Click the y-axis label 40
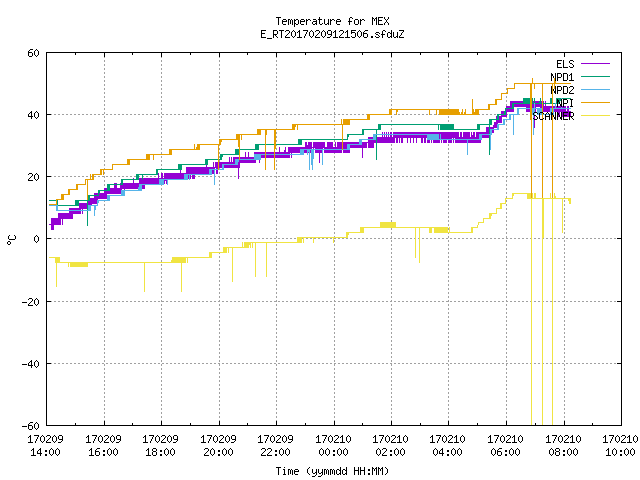 (x=33, y=115)
